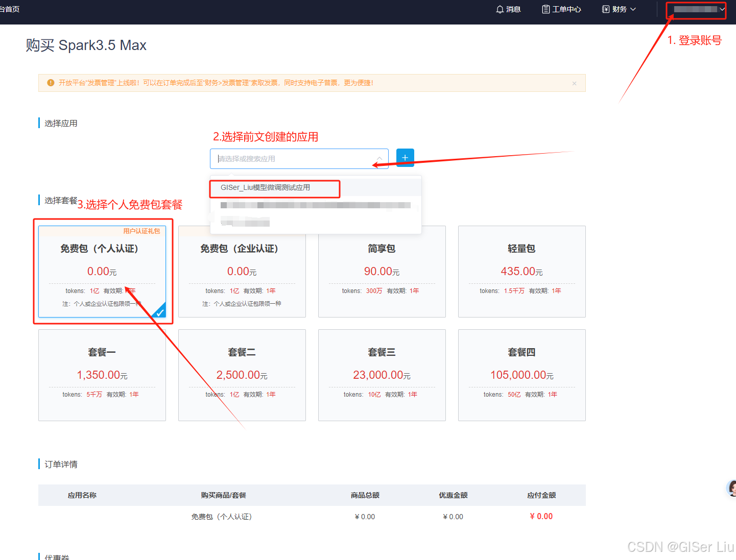Click the blue selected checkmark on personal free package
This screenshot has width=736, height=560.
[x=160, y=312]
